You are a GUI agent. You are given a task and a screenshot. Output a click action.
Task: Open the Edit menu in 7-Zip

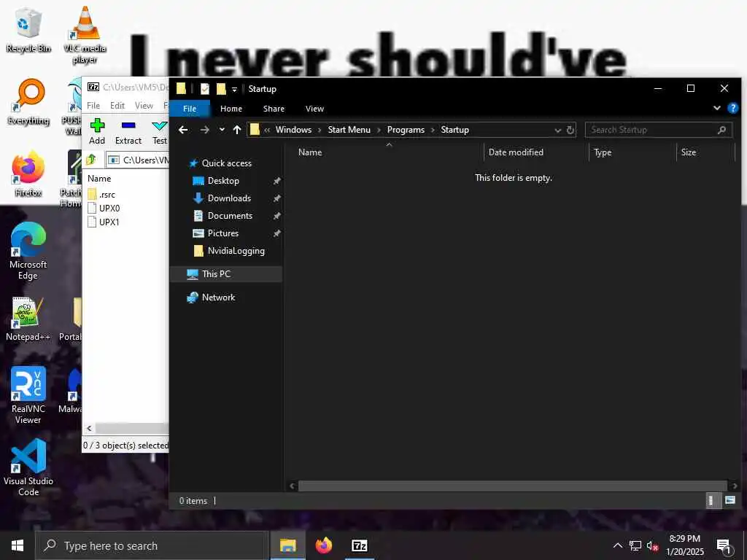tap(117, 105)
